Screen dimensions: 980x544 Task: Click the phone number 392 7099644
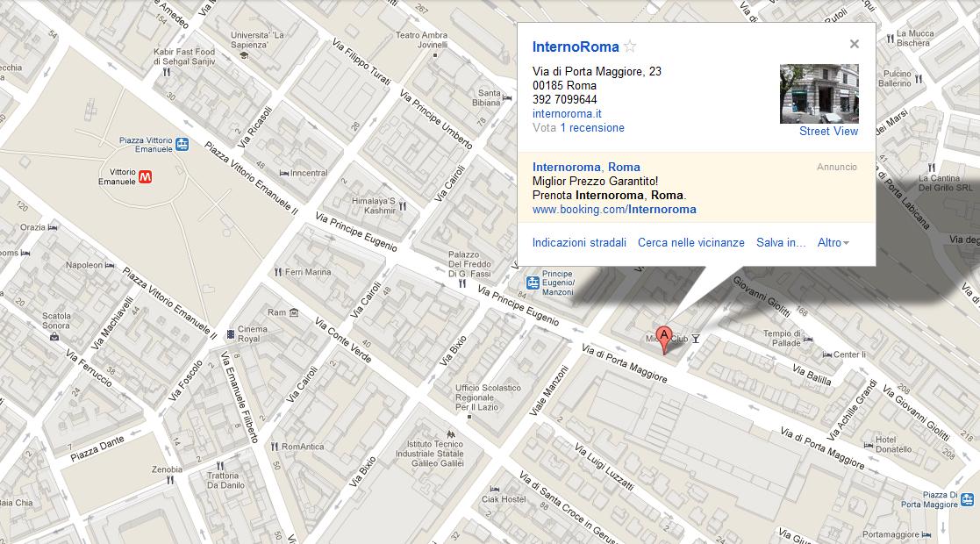tap(564, 99)
